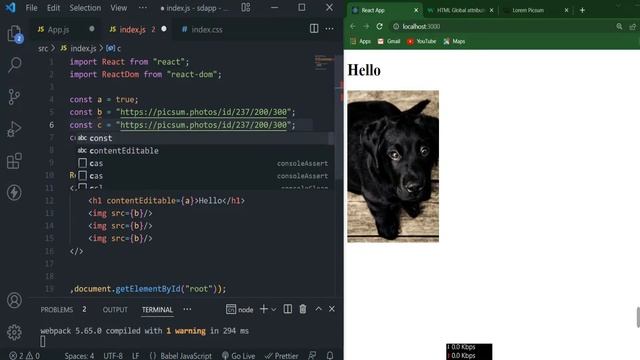The image size is (640, 360).
Task: Open the YouTube bookmark
Action: (x=422, y=41)
